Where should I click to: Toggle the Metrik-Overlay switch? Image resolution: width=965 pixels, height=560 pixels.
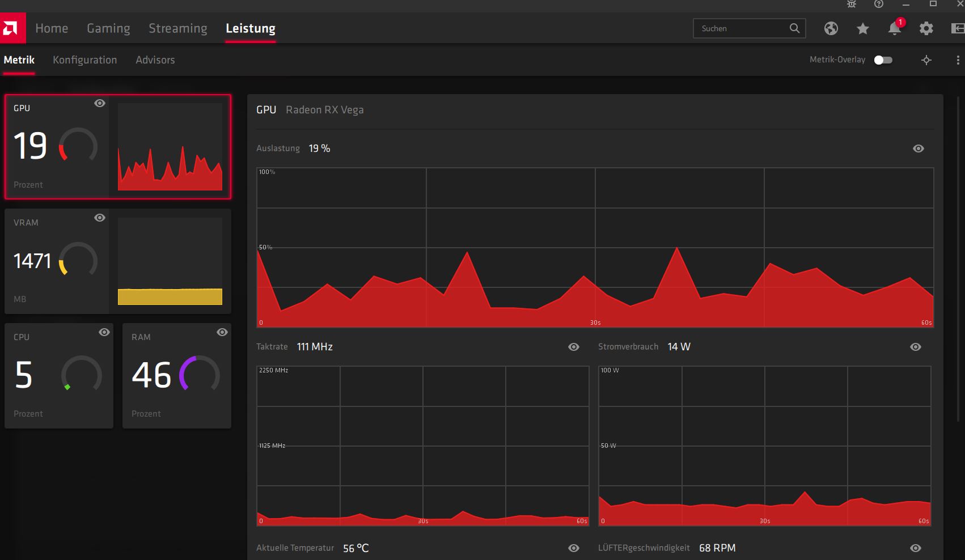click(883, 60)
